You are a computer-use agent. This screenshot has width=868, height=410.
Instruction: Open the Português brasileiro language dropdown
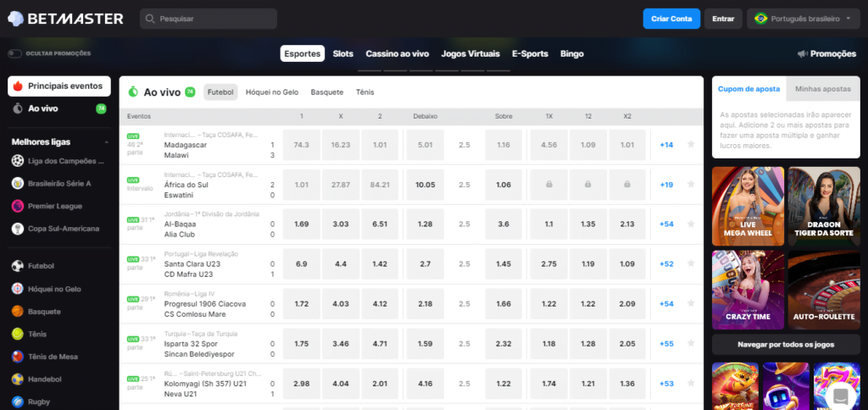[805, 19]
